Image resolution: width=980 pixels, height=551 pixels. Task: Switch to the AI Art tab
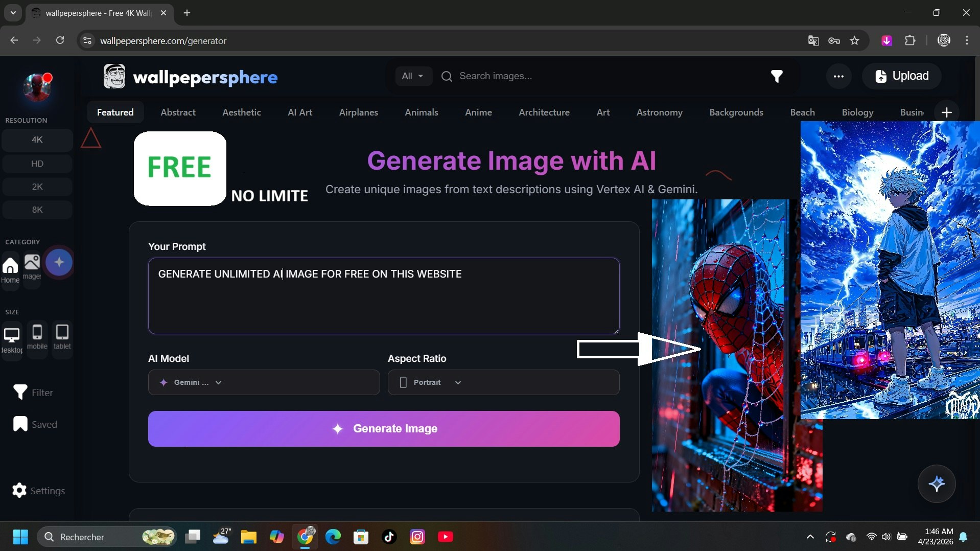coord(300,112)
